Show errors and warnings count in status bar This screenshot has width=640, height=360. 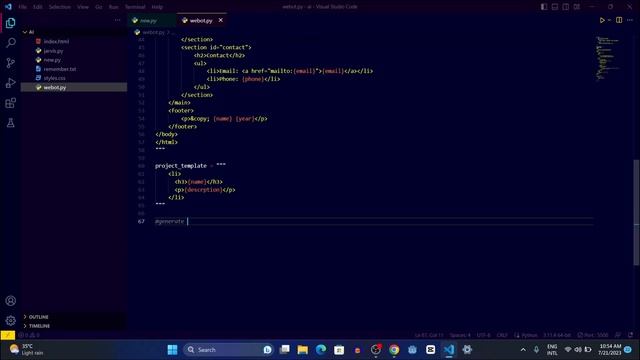[29, 335]
